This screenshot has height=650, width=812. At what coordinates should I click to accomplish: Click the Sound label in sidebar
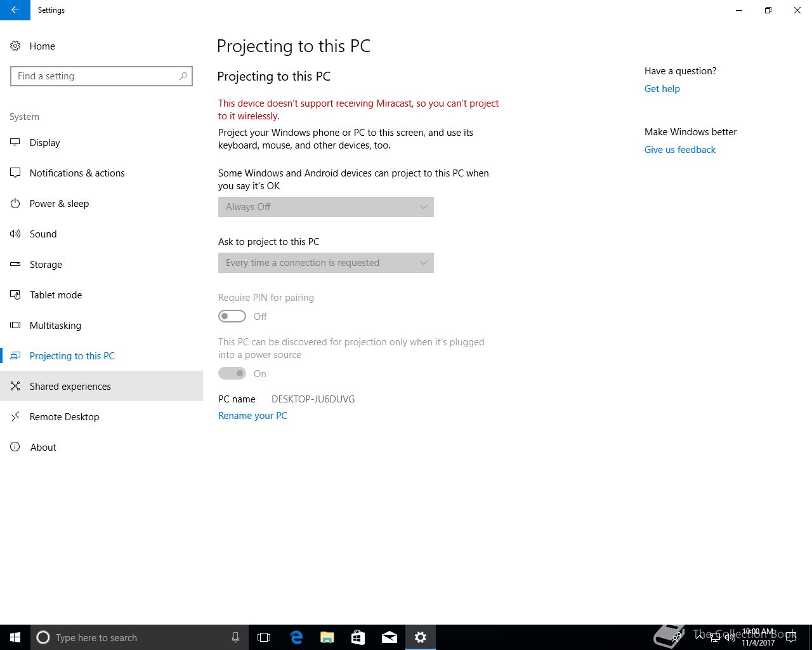click(43, 234)
